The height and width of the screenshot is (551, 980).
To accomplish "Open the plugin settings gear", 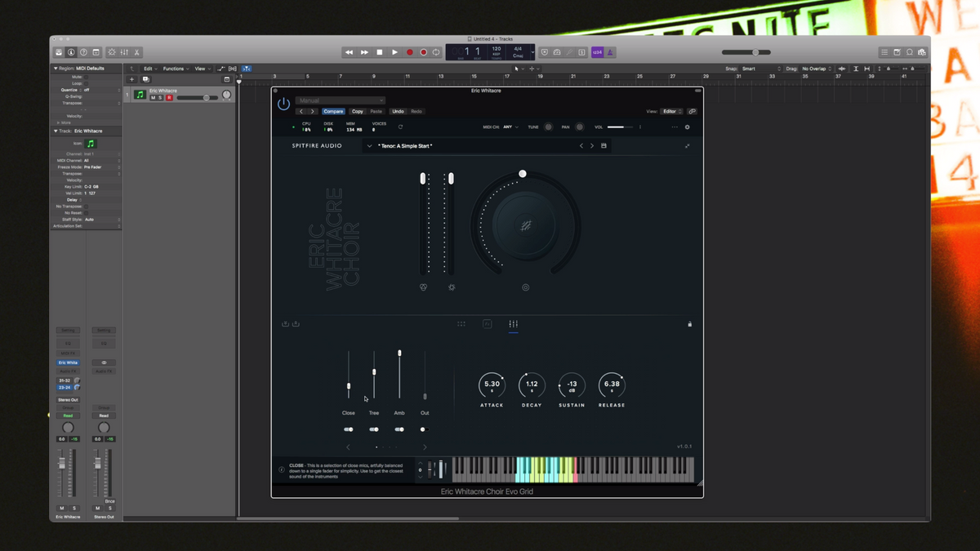I will pyautogui.click(x=687, y=127).
